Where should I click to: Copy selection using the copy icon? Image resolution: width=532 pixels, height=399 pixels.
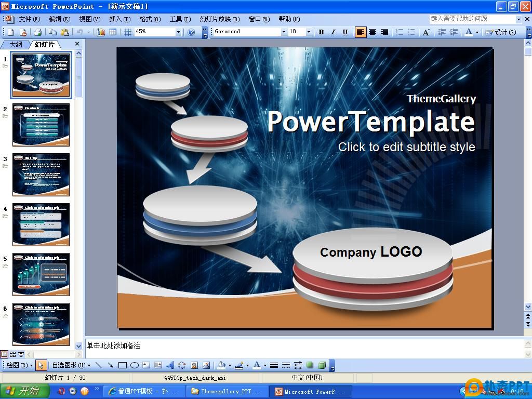(52, 32)
